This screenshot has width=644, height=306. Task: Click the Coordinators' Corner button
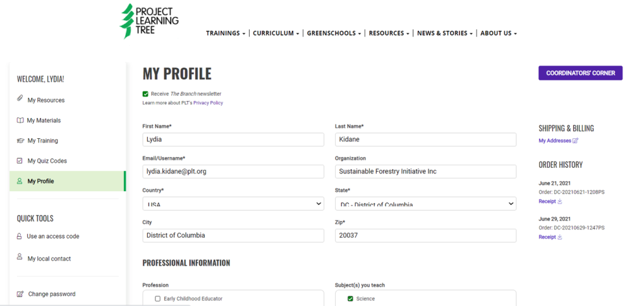pos(580,73)
